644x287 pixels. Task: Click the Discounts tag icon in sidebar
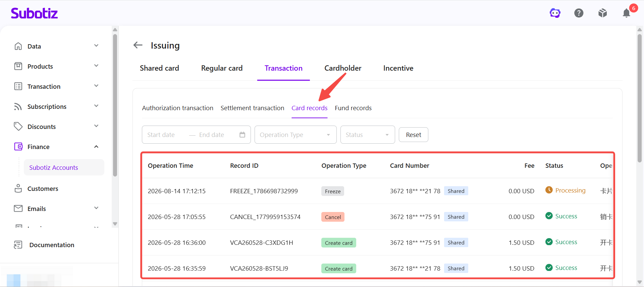pos(18,127)
